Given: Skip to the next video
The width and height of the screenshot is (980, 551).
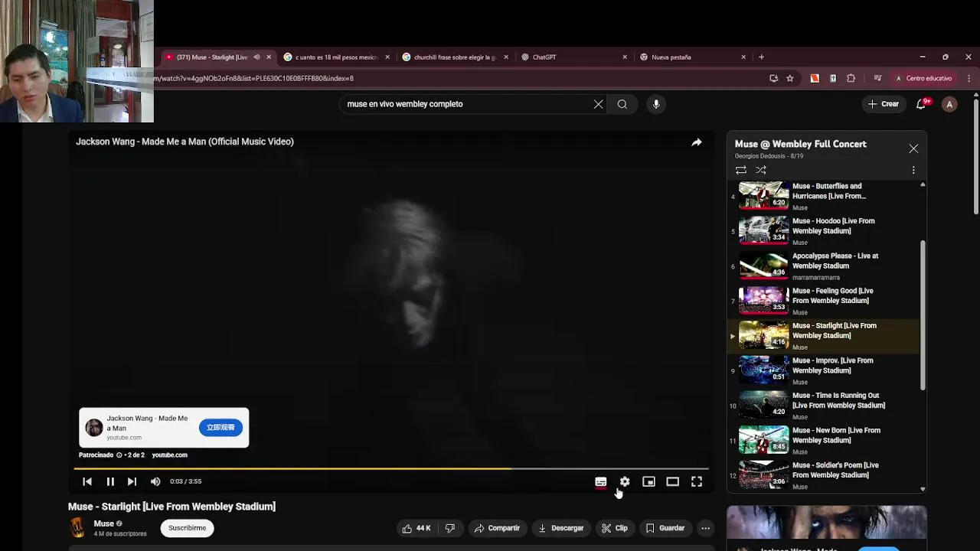Looking at the screenshot, I should [132, 481].
